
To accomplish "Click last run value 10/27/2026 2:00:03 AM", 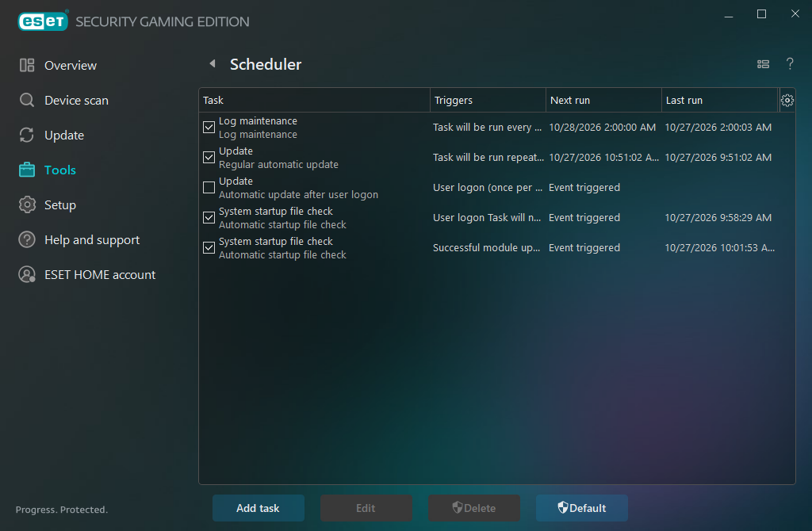I will (x=718, y=128).
